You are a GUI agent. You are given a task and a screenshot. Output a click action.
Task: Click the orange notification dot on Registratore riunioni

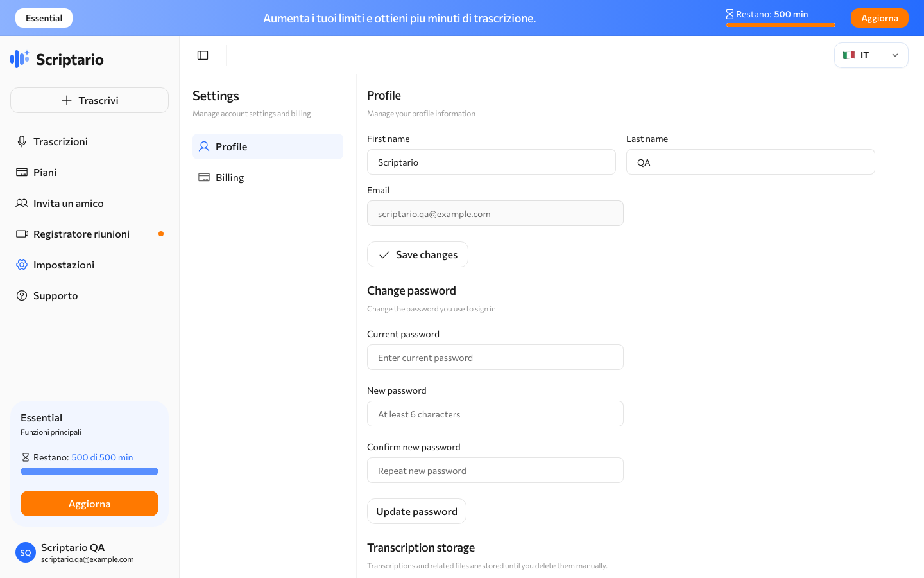pos(161,234)
